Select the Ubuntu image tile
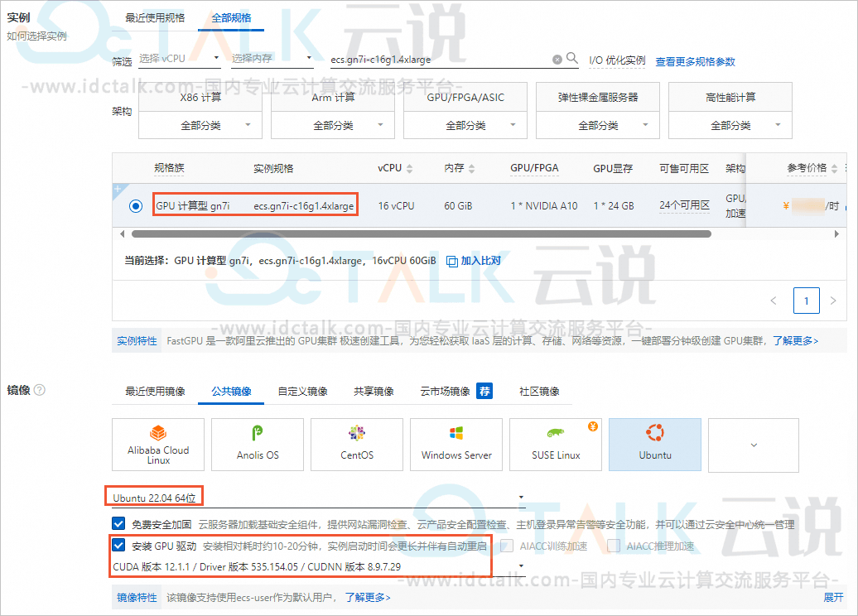Image resolution: width=858 pixels, height=616 pixels. (655, 445)
